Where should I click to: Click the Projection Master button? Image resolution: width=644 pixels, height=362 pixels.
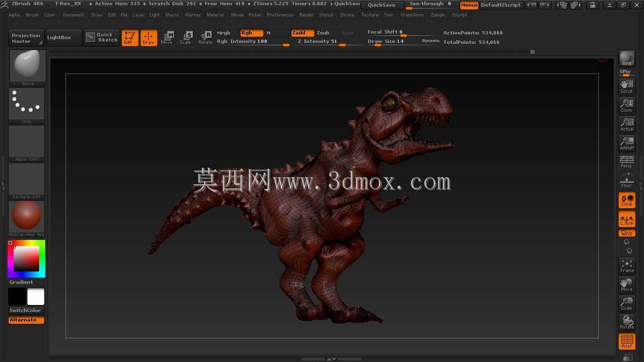pyautogui.click(x=26, y=38)
